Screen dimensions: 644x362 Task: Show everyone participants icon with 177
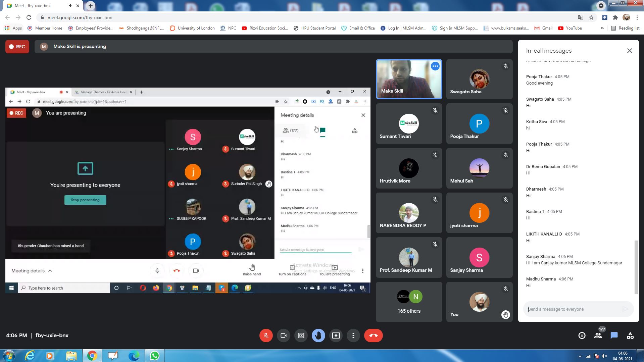point(598,335)
